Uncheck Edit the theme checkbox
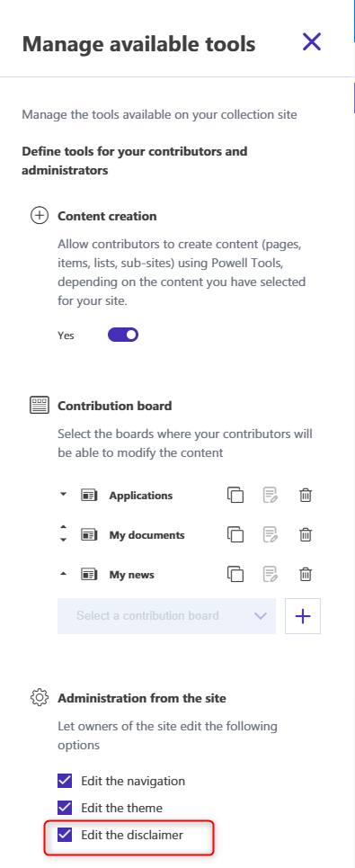This screenshot has width=355, height=868. (x=65, y=808)
